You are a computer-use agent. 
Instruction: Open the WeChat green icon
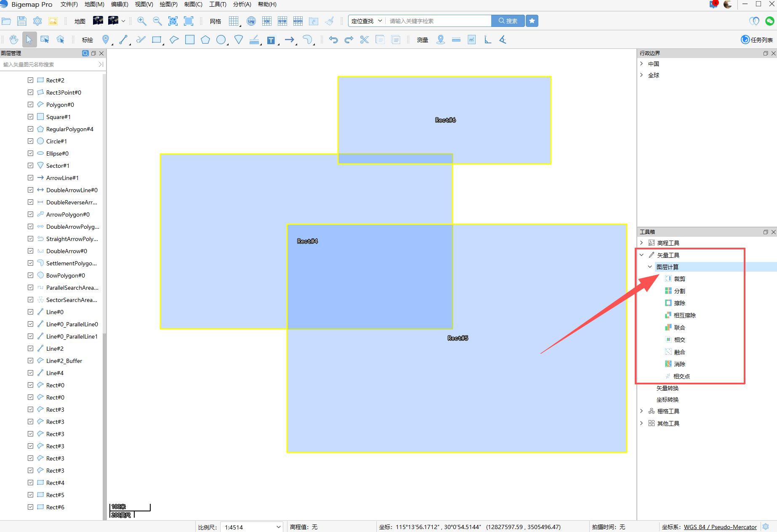click(x=770, y=21)
